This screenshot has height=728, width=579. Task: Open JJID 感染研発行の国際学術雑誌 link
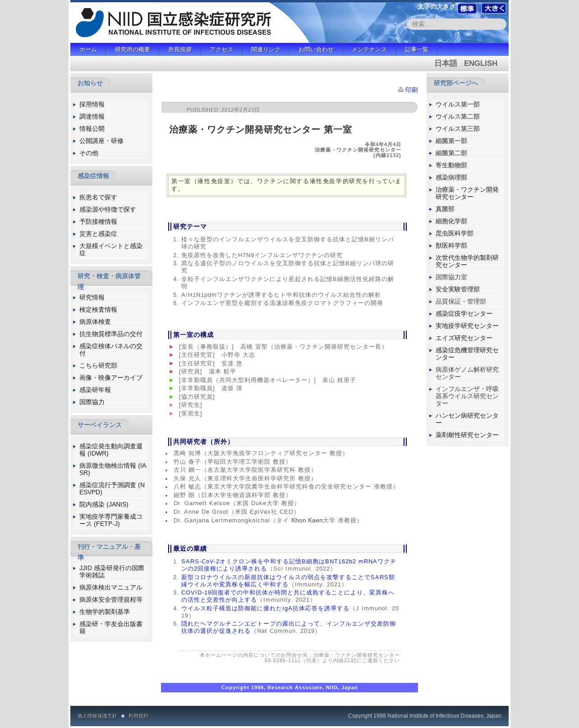112,572
